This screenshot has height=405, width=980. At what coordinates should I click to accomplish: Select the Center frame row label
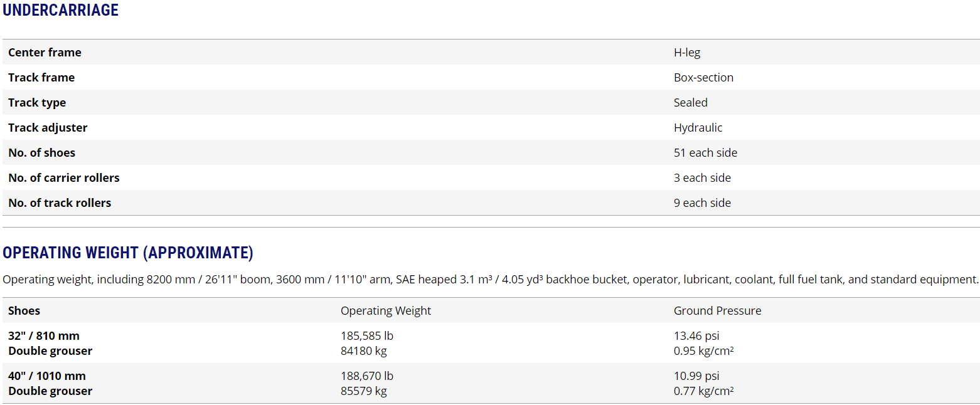point(45,53)
